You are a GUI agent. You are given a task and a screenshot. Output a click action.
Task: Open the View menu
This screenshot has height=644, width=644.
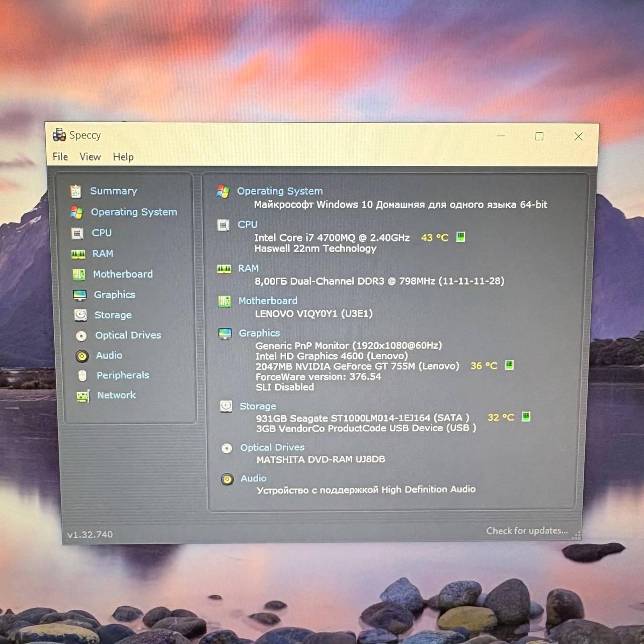(90, 157)
